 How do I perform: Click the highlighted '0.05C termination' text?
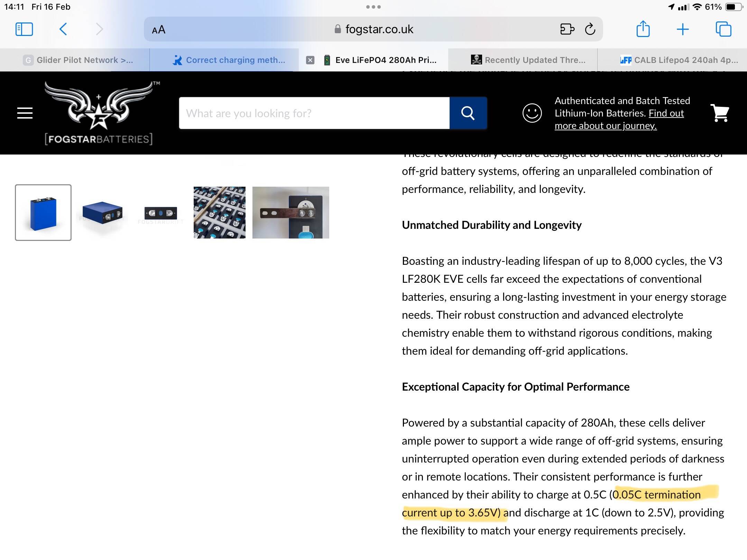point(657,495)
